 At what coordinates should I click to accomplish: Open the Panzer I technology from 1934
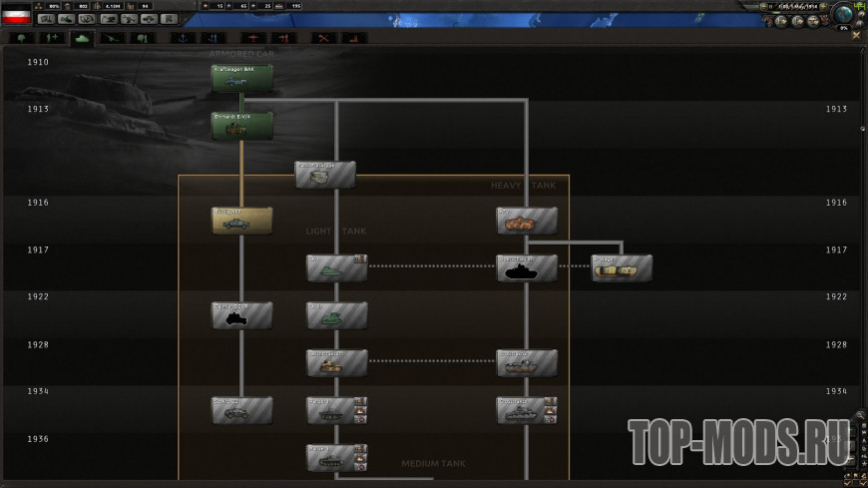336,410
